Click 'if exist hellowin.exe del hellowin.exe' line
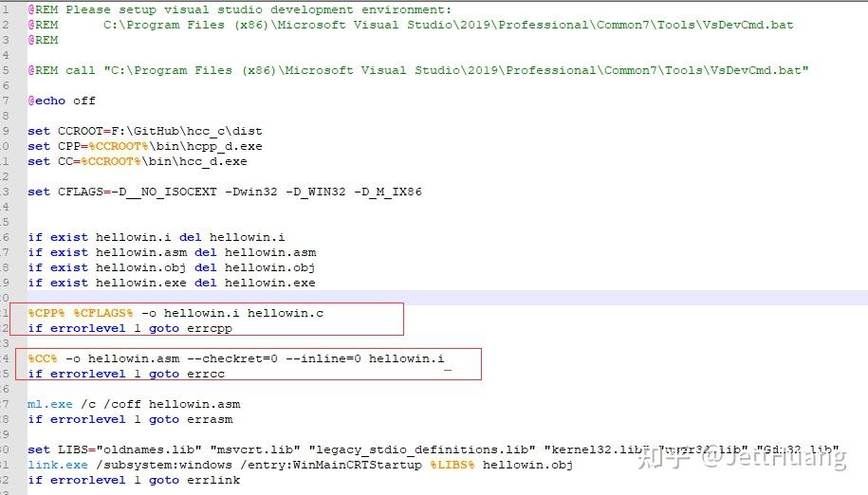Image resolution: width=868 pixels, height=495 pixels. point(172,283)
